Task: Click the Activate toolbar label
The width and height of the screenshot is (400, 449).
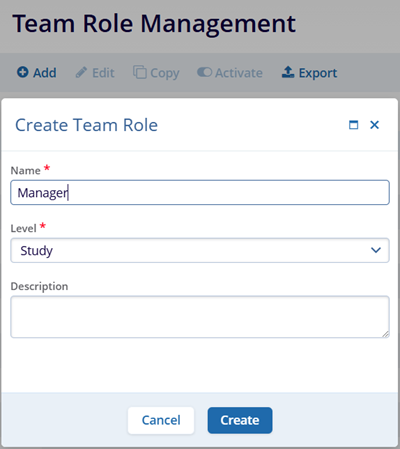Action: point(239,73)
